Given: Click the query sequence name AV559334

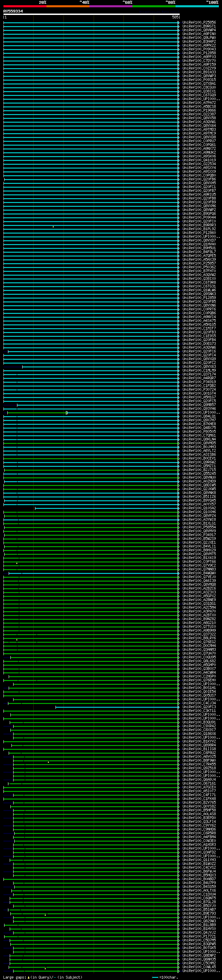Looking at the screenshot, I should [x=13, y=11].
